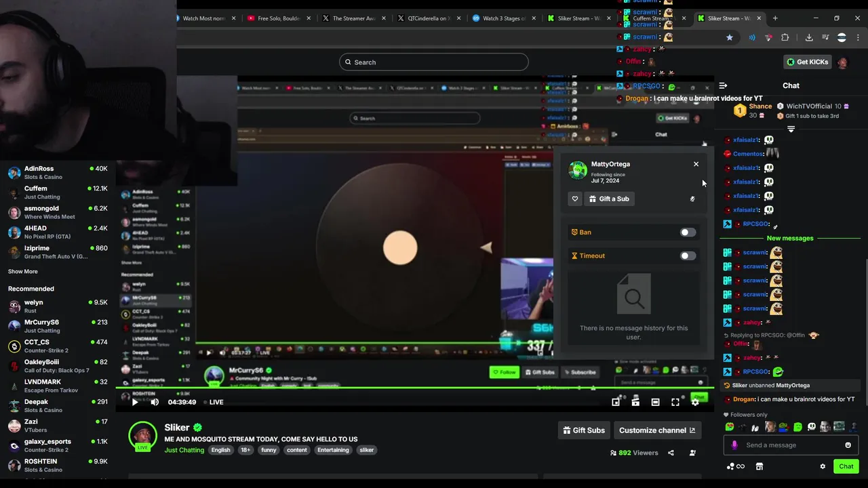
Task: Focus the Send a message input
Action: [791, 445]
